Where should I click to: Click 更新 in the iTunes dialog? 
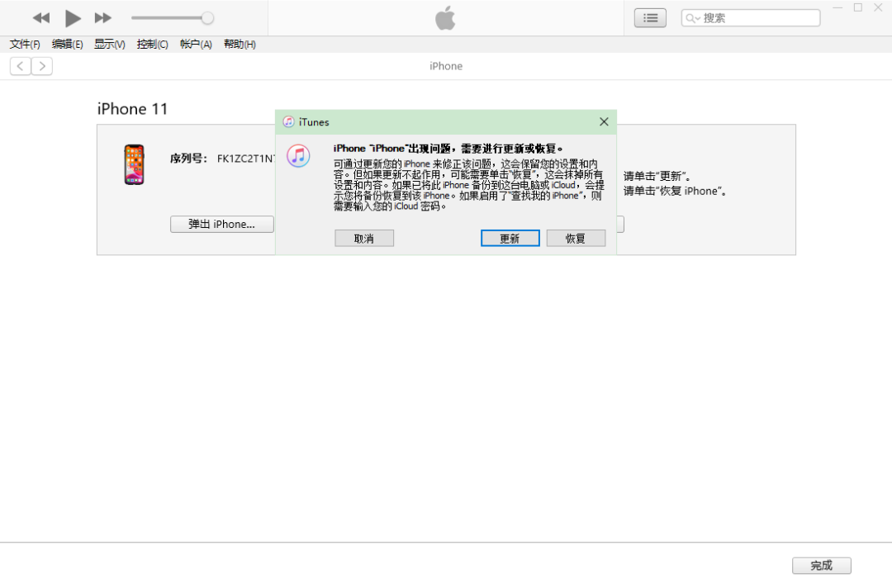(510, 239)
